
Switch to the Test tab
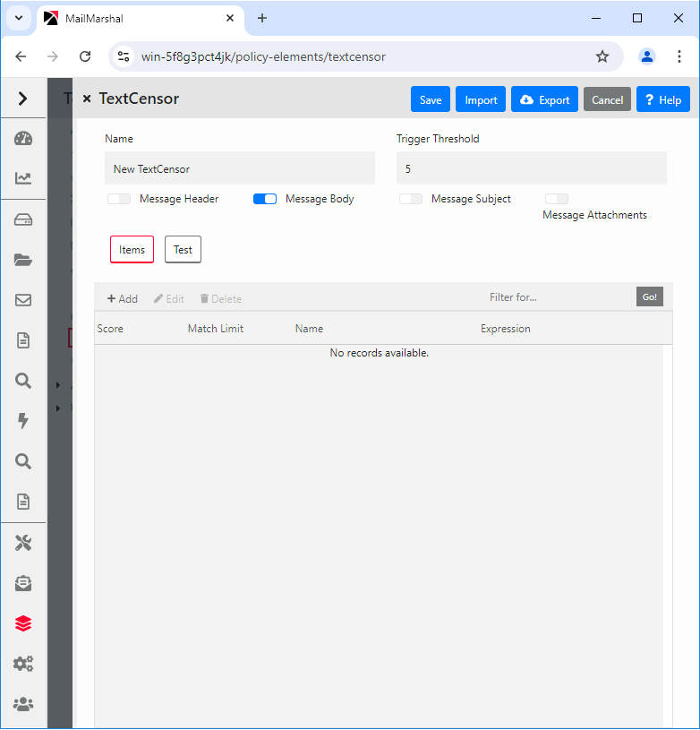pyautogui.click(x=183, y=250)
